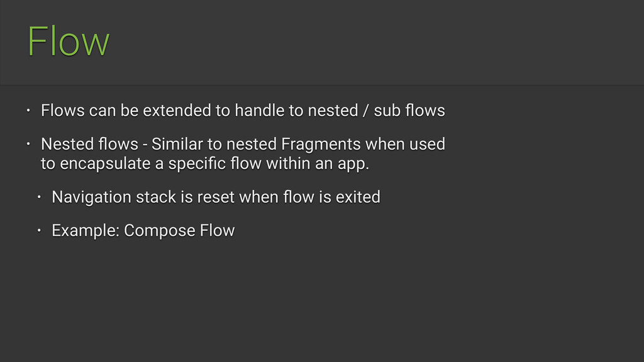Click the word "Example:" in last bullet

[x=86, y=231]
